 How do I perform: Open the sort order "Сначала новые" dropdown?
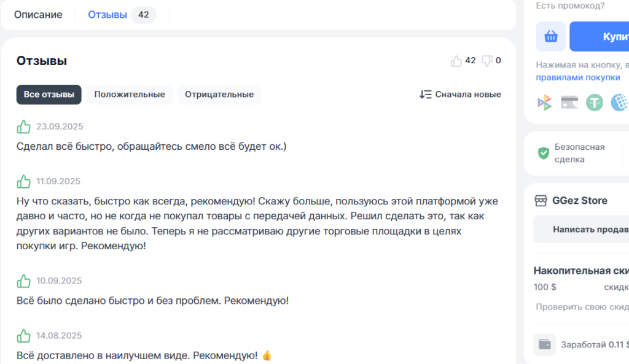[x=460, y=95]
